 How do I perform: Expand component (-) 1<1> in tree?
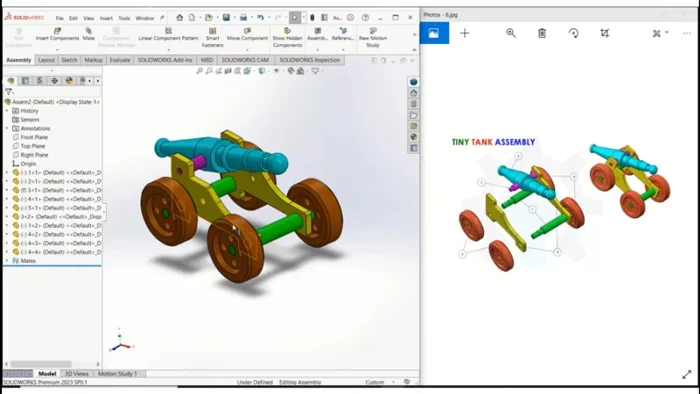click(7, 172)
